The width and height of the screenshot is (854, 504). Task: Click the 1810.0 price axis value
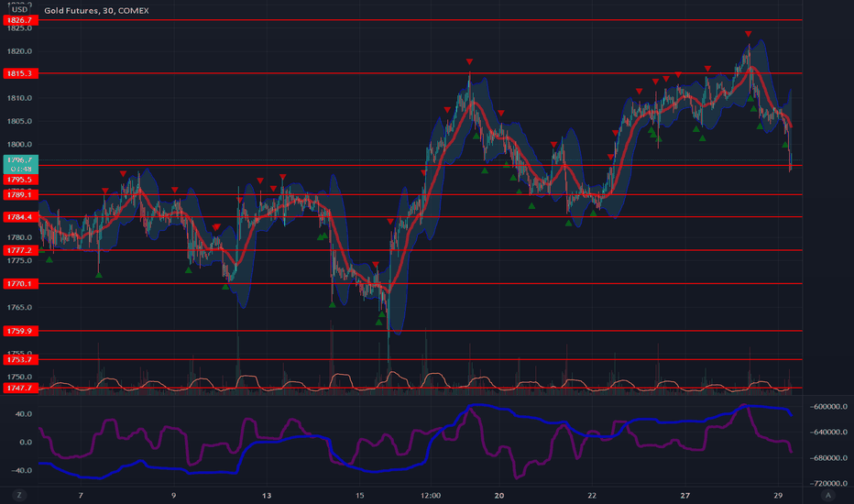19,98
